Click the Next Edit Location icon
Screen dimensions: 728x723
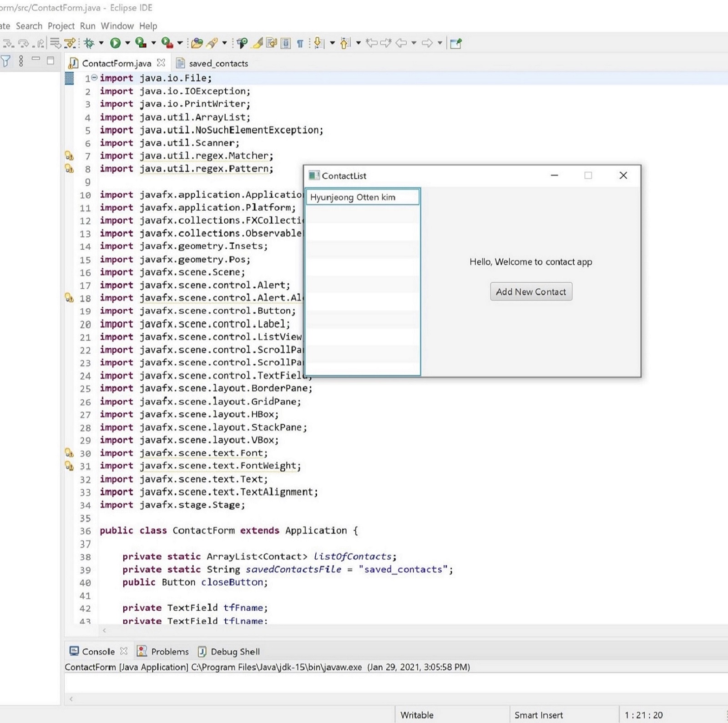point(386,43)
